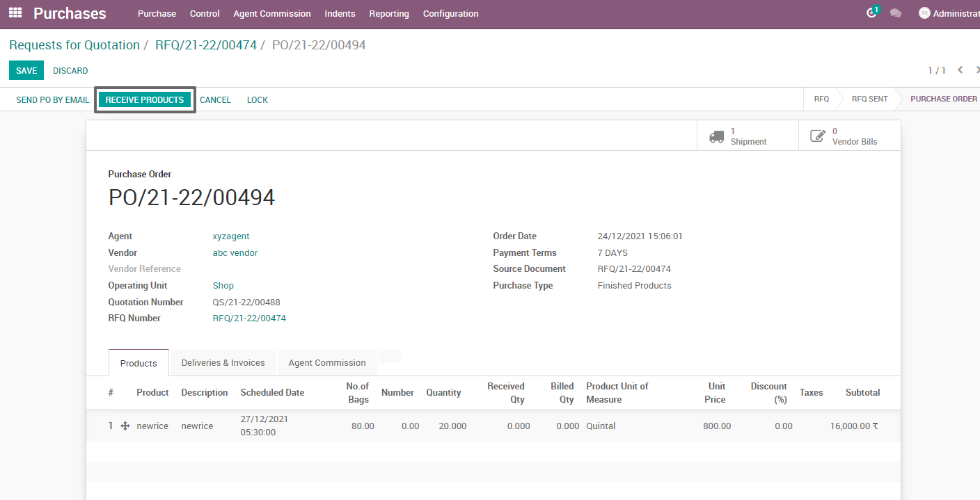Screen dimensions: 980x500
Task: Open the activities clock notification icon
Action: tap(871, 13)
